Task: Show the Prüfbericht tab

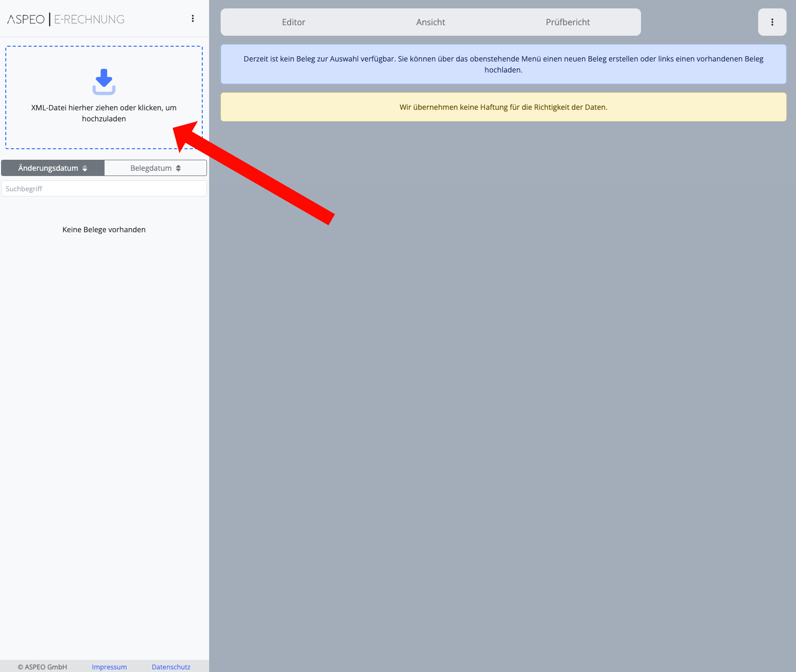Action: coord(567,22)
